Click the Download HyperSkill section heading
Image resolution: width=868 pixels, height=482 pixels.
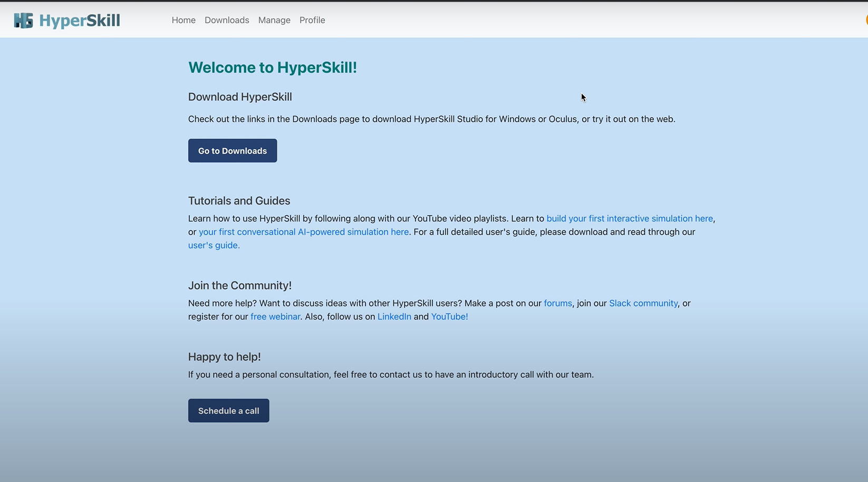tap(240, 97)
